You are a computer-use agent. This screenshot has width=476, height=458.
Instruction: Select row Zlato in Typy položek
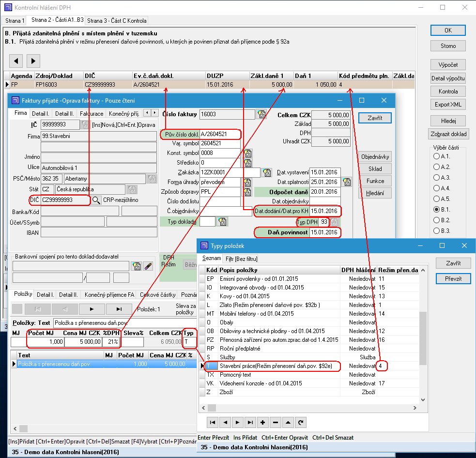[309, 305]
